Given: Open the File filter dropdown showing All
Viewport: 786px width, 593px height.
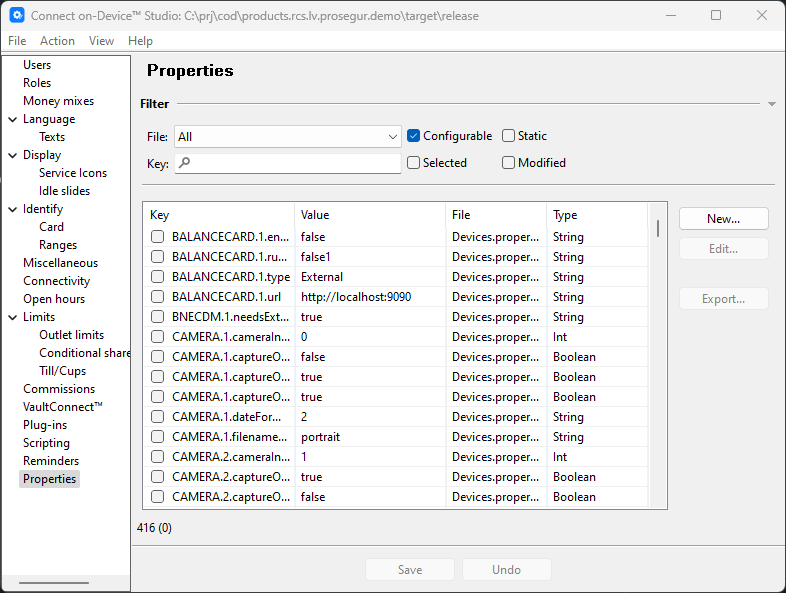Looking at the screenshot, I should [x=288, y=136].
